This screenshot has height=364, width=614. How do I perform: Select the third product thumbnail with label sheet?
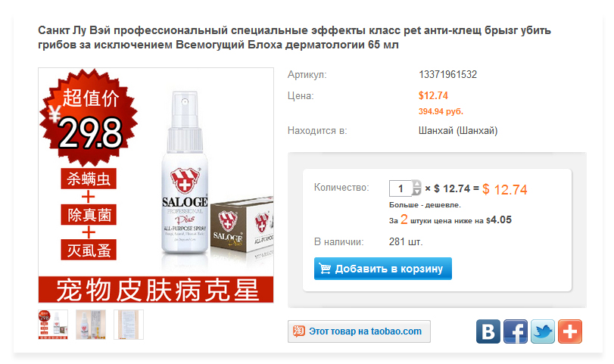129,325
